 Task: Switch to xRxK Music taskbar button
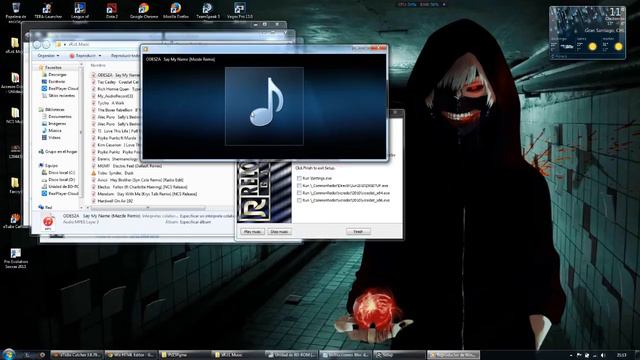click(x=237, y=355)
